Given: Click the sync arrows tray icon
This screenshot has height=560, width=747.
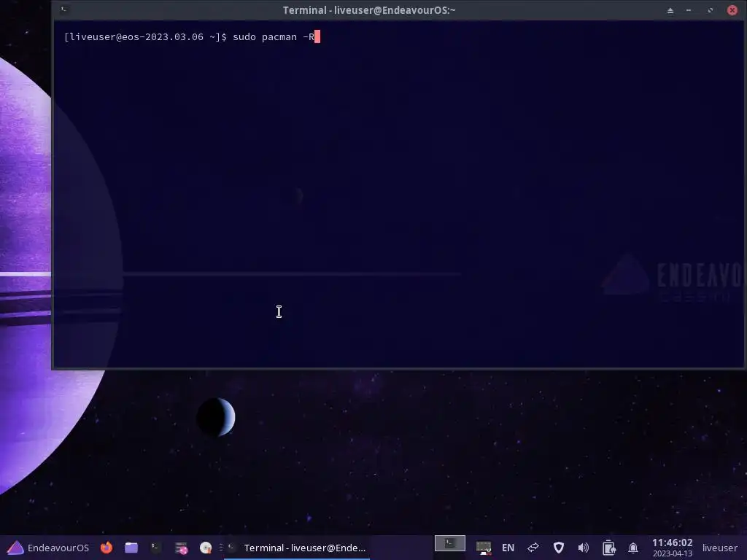Looking at the screenshot, I should click(533, 548).
